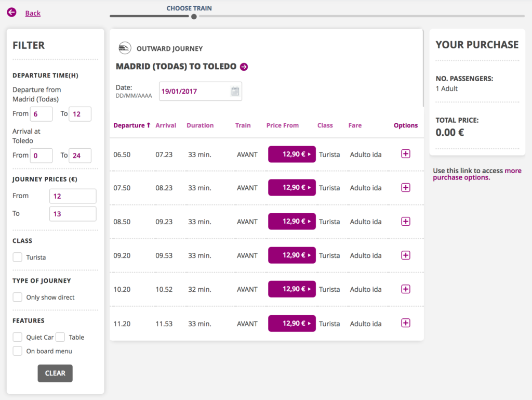Check the On board menu feature
Viewport: 532px width, 400px height.
(17, 351)
